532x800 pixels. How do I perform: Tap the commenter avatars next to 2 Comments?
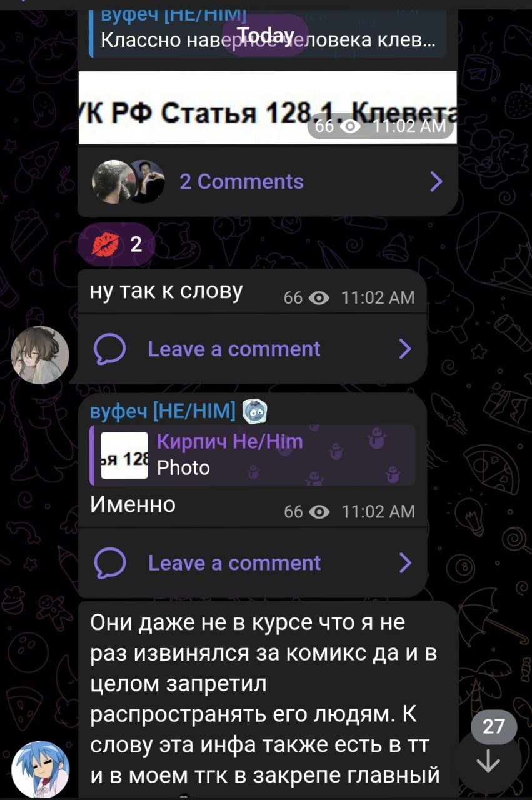(x=128, y=181)
